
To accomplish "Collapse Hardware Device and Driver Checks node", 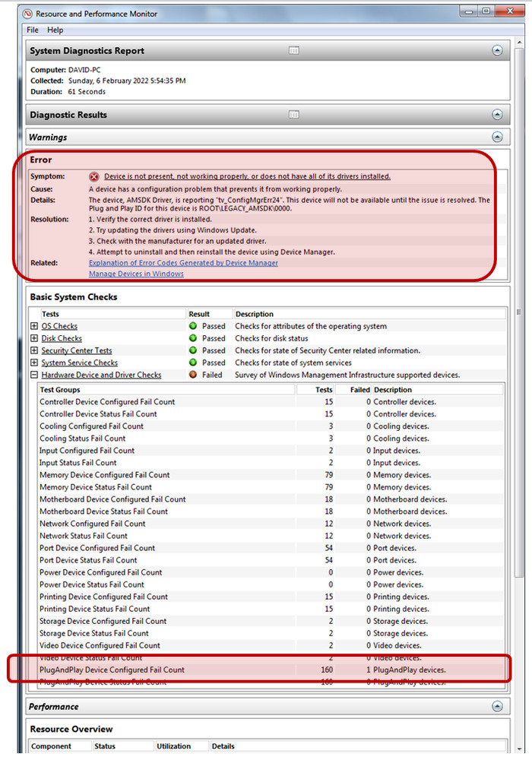I will click(34, 375).
